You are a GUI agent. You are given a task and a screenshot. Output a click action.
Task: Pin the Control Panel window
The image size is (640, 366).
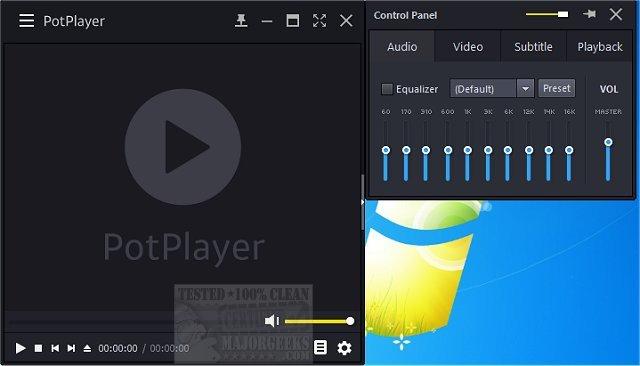tap(589, 14)
